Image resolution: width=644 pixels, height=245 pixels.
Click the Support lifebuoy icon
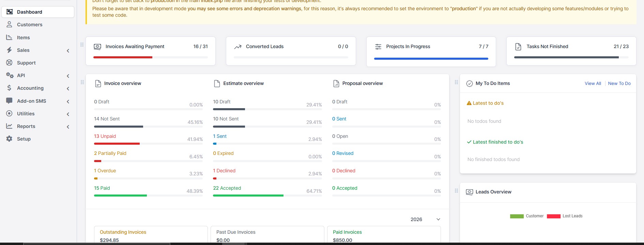pyautogui.click(x=10, y=62)
